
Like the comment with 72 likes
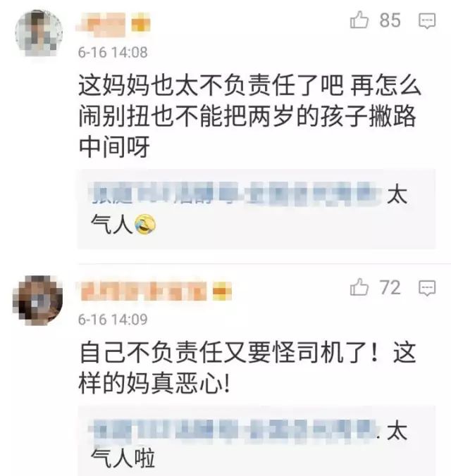(x=359, y=287)
